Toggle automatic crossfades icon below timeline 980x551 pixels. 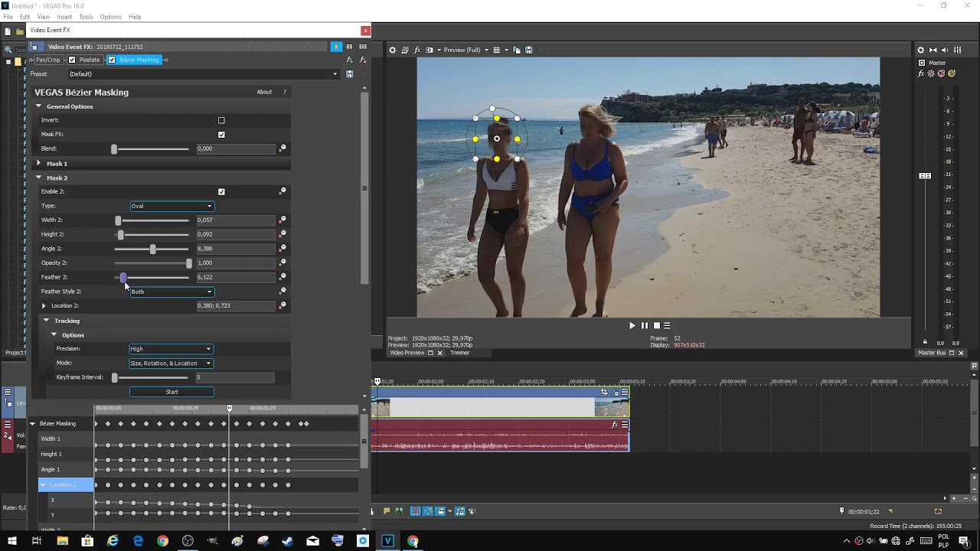pyautogui.click(x=428, y=511)
